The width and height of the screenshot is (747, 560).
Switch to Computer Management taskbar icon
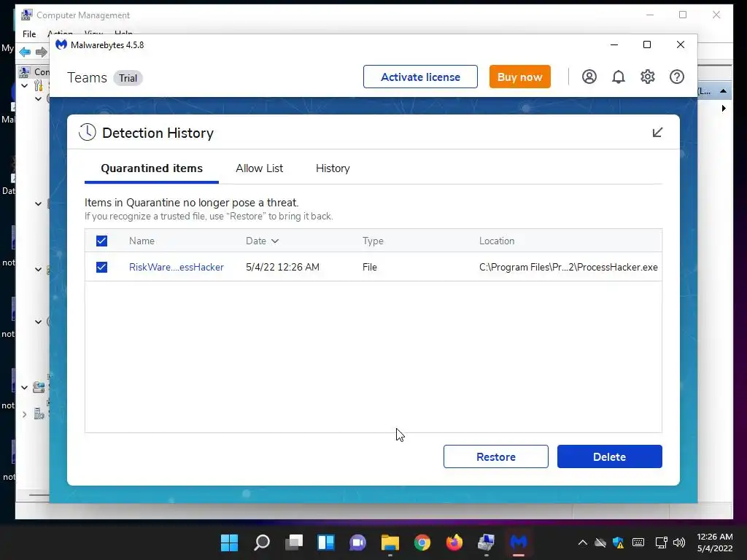[x=487, y=542]
